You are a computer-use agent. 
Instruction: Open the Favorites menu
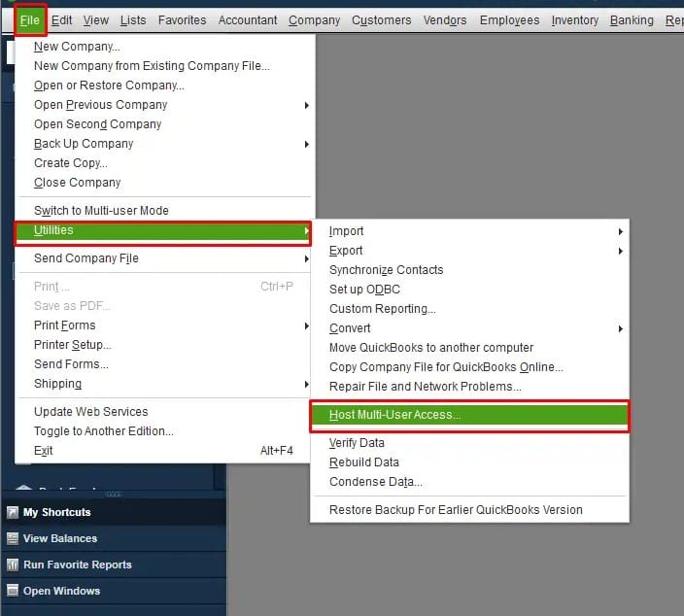182,20
